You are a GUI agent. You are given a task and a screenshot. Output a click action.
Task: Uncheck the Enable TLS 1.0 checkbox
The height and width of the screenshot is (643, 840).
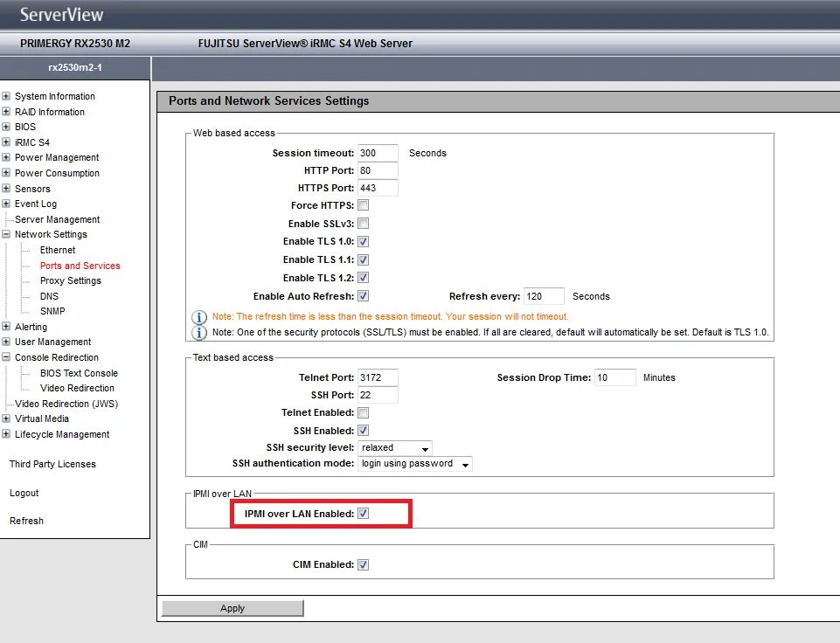coord(364,241)
